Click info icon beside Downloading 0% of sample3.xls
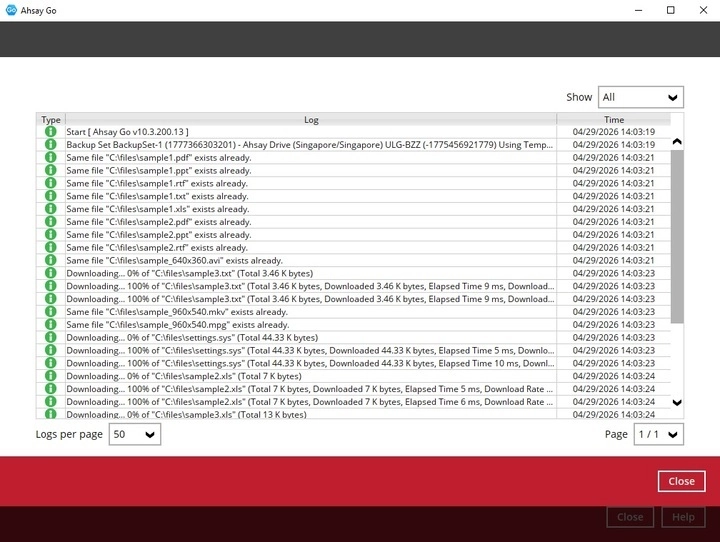Screen dimensions: 720x542 click(51, 414)
